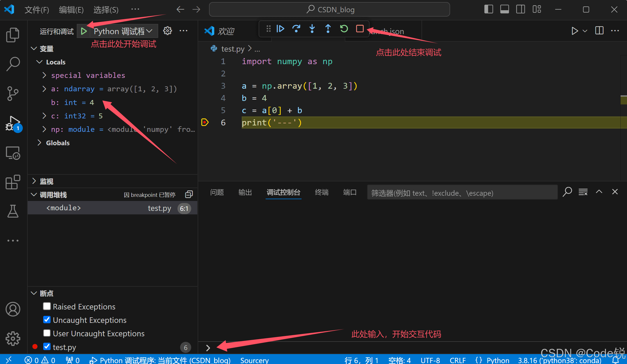627x364 pixels.
Task: Uncheck Uncaught Exceptions breakpoint
Action: tap(47, 320)
